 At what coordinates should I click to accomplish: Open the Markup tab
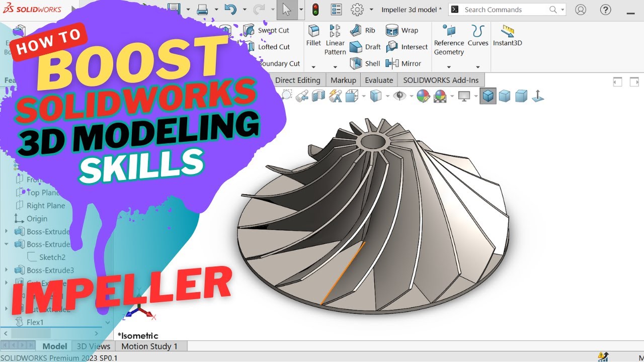343,80
